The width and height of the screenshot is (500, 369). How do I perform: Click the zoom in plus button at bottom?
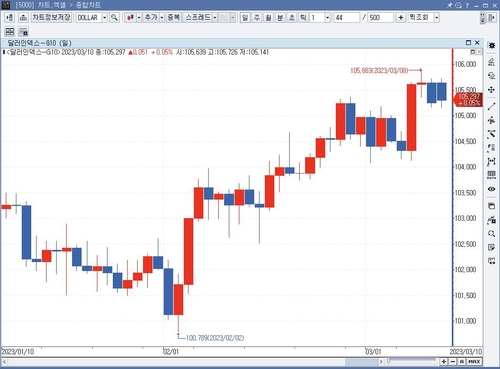click(444, 362)
